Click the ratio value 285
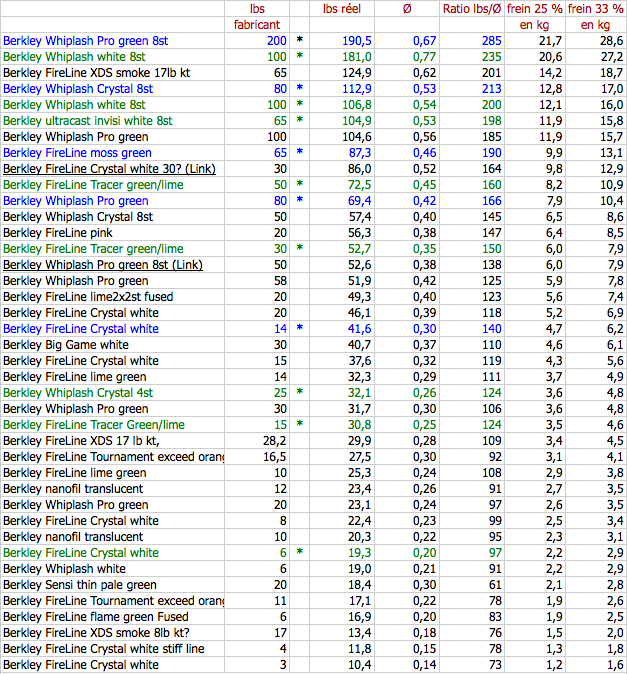Image resolution: width=627 pixels, height=674 pixels. [x=492, y=41]
